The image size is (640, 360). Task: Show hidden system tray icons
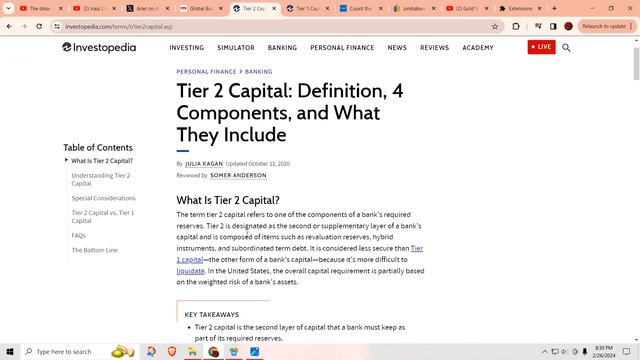[544, 352]
